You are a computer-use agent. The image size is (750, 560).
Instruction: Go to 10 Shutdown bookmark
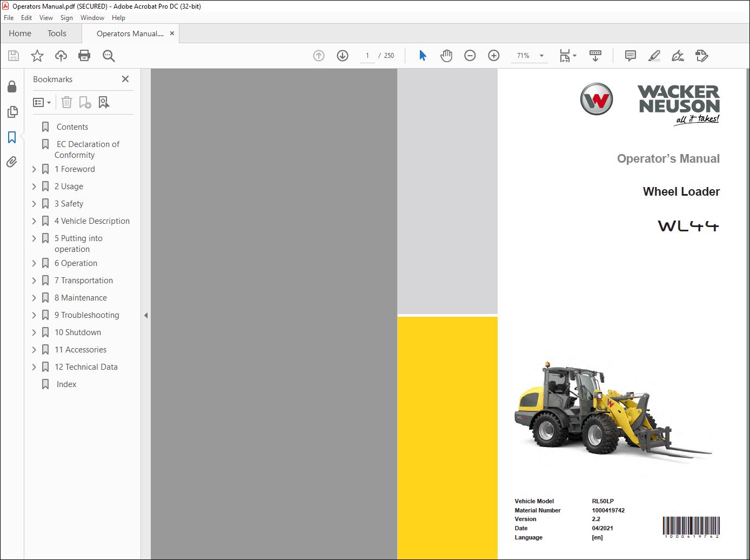(x=78, y=332)
